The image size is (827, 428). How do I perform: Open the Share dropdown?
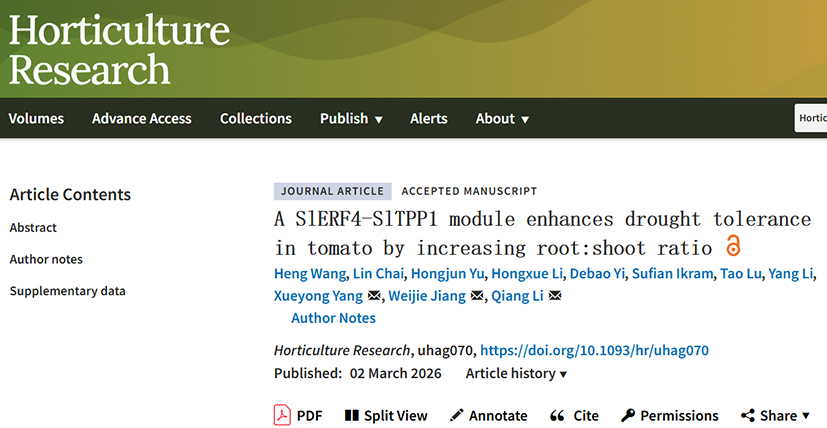coord(777,415)
